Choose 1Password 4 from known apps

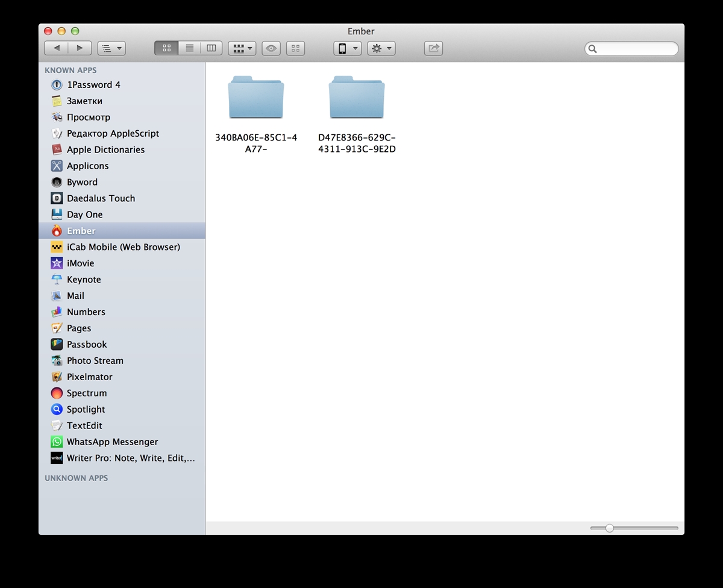(93, 85)
